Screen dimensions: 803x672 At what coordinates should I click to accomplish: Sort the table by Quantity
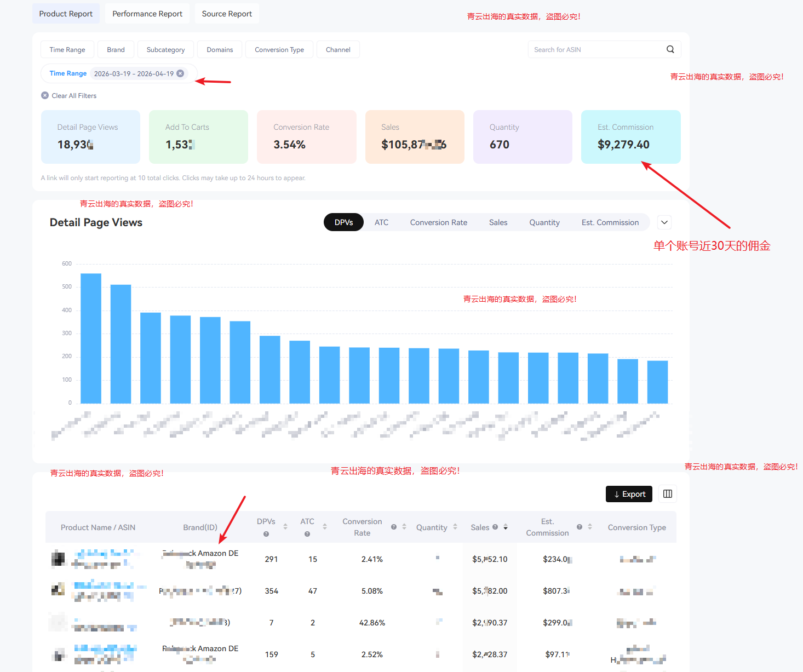point(455,527)
